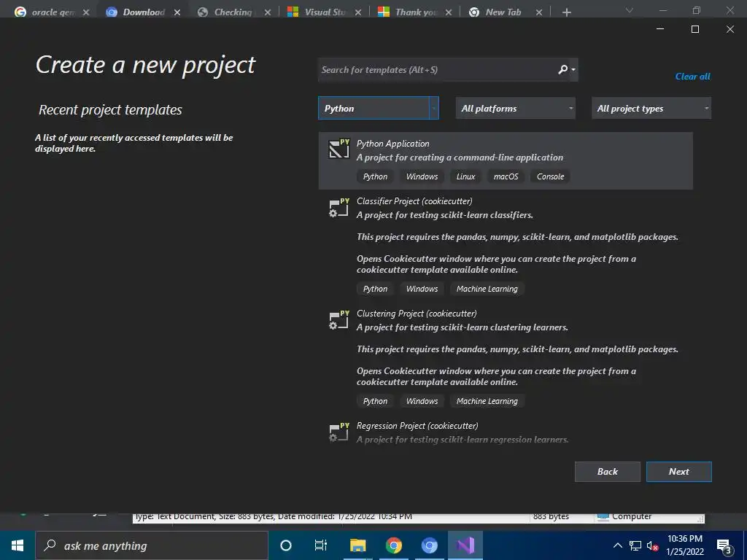Open the Chromium browser taskbar icon

[429, 545]
